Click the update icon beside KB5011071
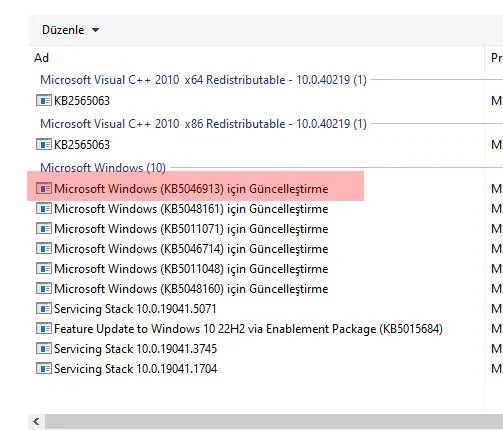Image resolution: width=503 pixels, height=430 pixels. click(x=44, y=229)
